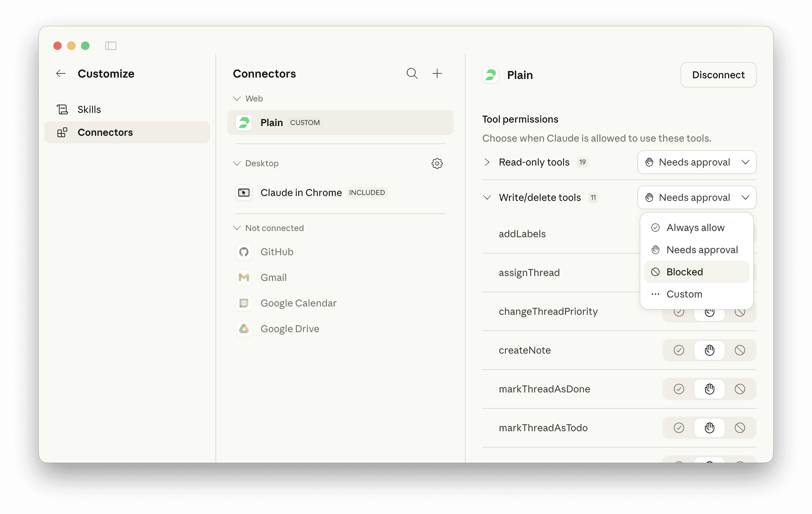Click the GitHub connector icon
812x514 pixels.
click(x=244, y=252)
